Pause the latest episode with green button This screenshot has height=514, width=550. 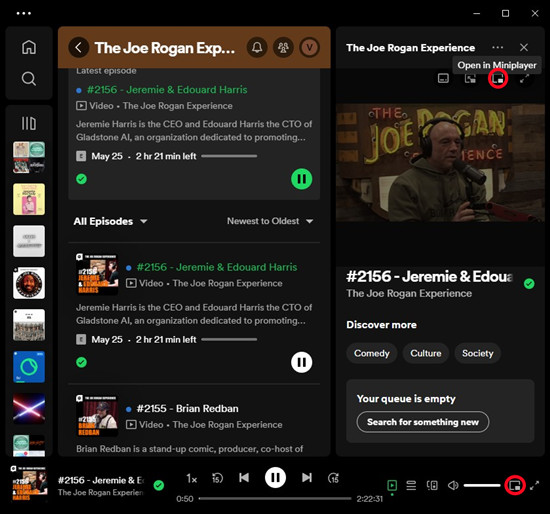pos(302,179)
